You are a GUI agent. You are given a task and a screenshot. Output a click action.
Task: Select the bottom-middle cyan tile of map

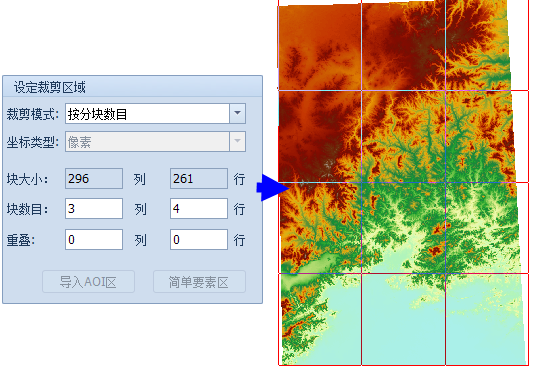pyautogui.click(x=404, y=319)
